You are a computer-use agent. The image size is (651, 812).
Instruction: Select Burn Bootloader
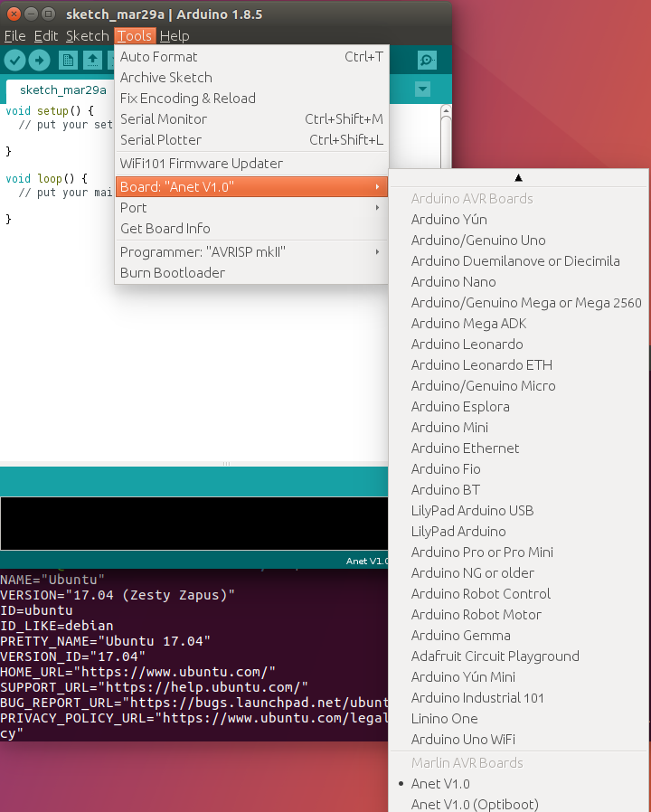(x=251, y=272)
